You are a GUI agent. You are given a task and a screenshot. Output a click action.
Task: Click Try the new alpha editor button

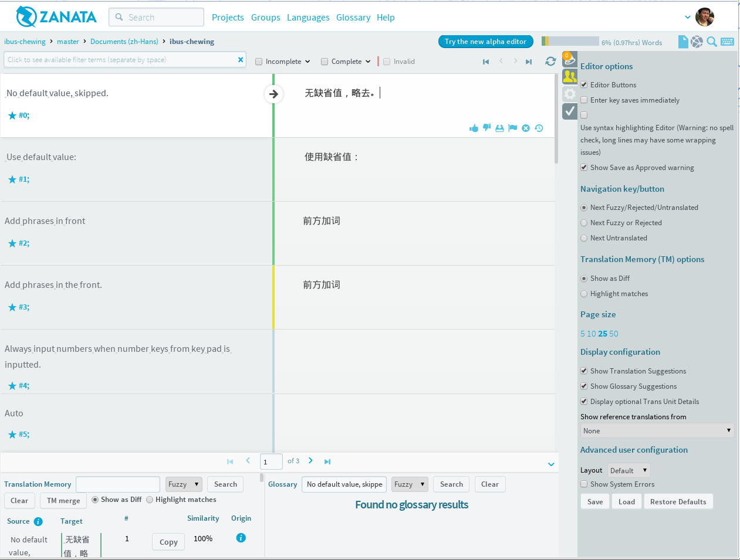coord(485,42)
